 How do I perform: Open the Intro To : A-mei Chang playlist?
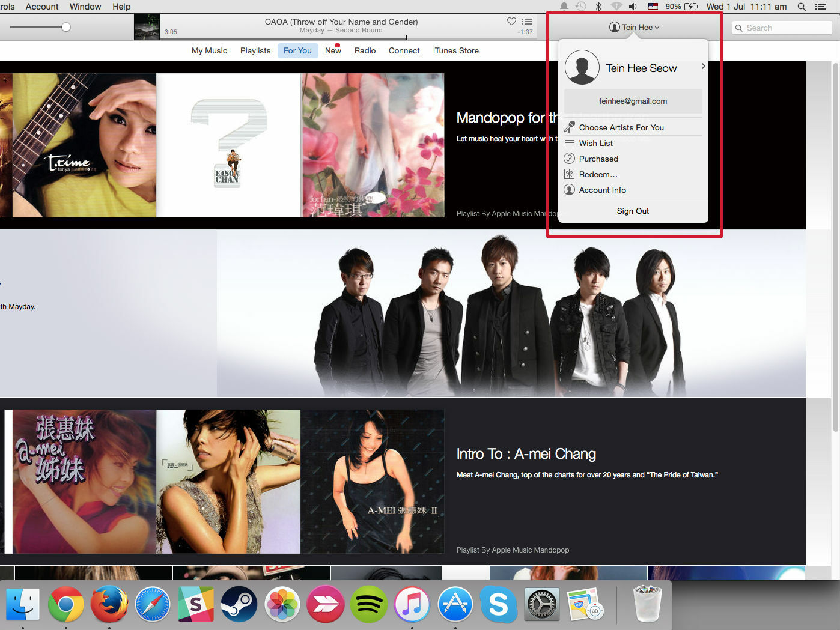pos(526,453)
